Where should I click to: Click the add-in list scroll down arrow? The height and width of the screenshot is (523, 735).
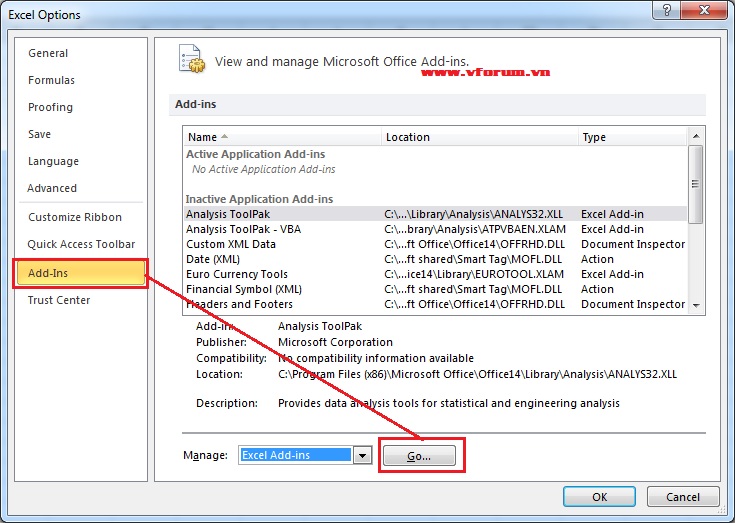click(696, 306)
